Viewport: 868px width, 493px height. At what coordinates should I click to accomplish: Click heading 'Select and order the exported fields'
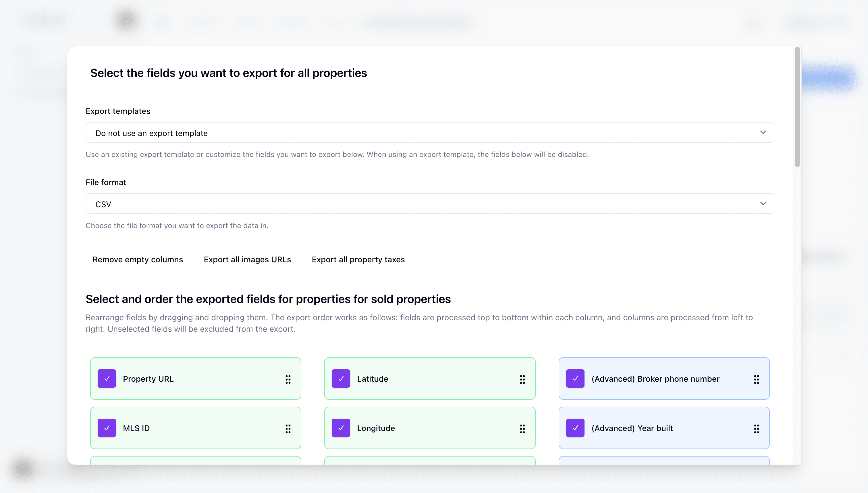click(x=268, y=299)
